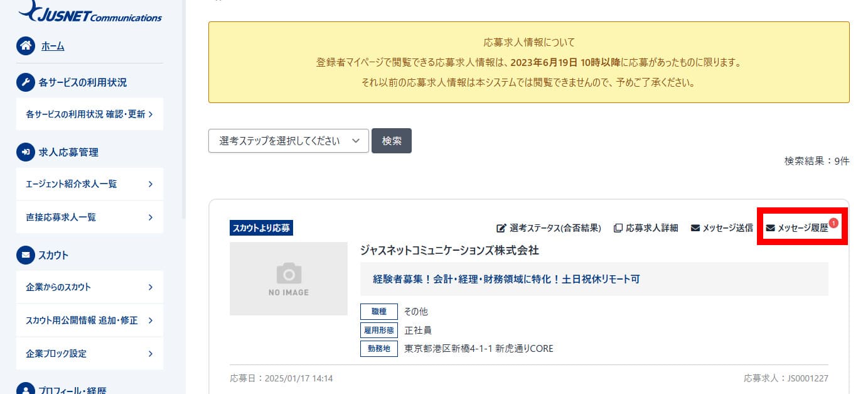Click address 東京都港区新橋4-1-1 新虎通りCORE
This screenshot has height=394, width=868.
tap(479, 348)
